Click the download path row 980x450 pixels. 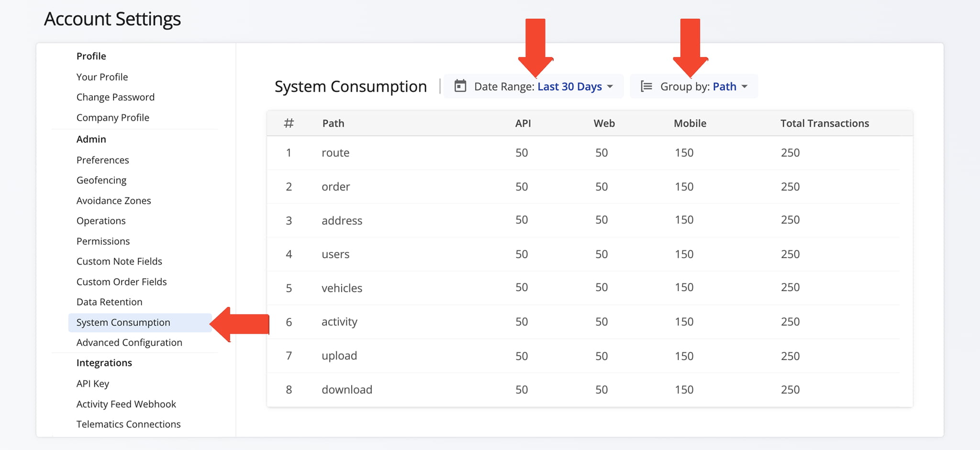click(x=346, y=390)
